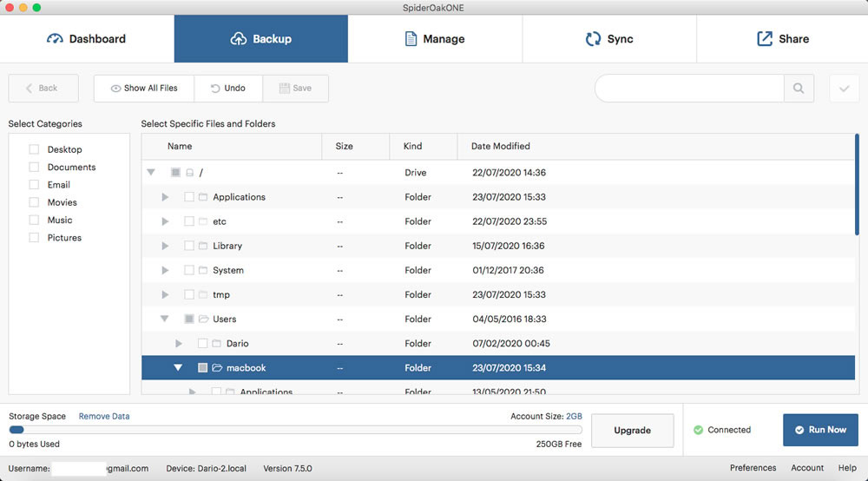Click the Sync circular arrows icon
868x481 pixels.
click(x=593, y=39)
